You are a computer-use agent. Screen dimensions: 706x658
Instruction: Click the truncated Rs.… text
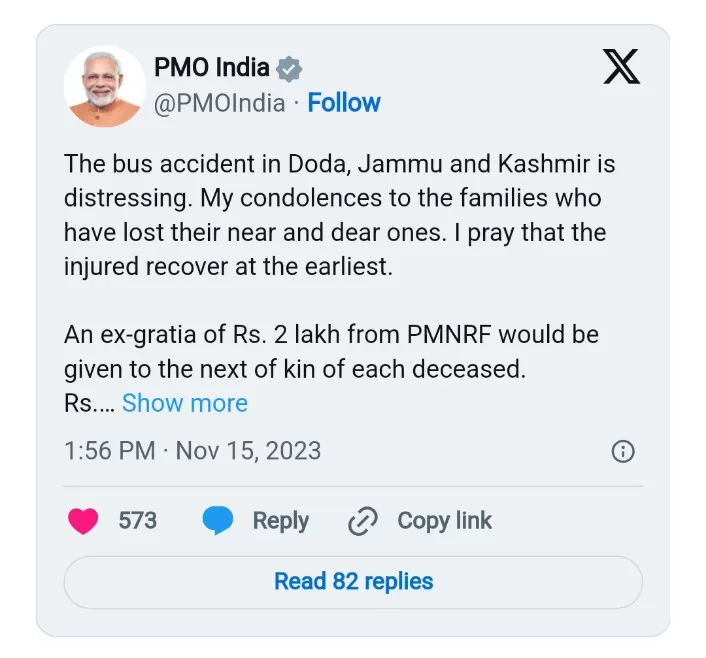(x=89, y=403)
